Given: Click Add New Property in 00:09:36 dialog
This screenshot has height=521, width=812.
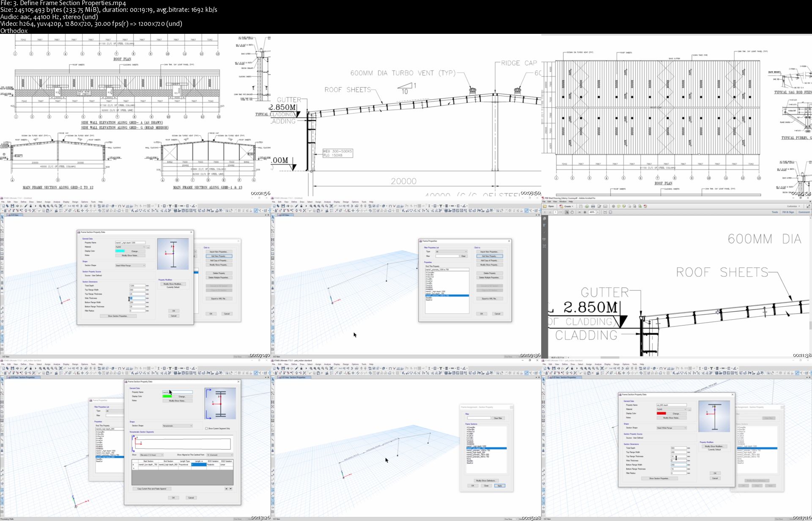Looking at the screenshot, I should (x=490, y=256).
